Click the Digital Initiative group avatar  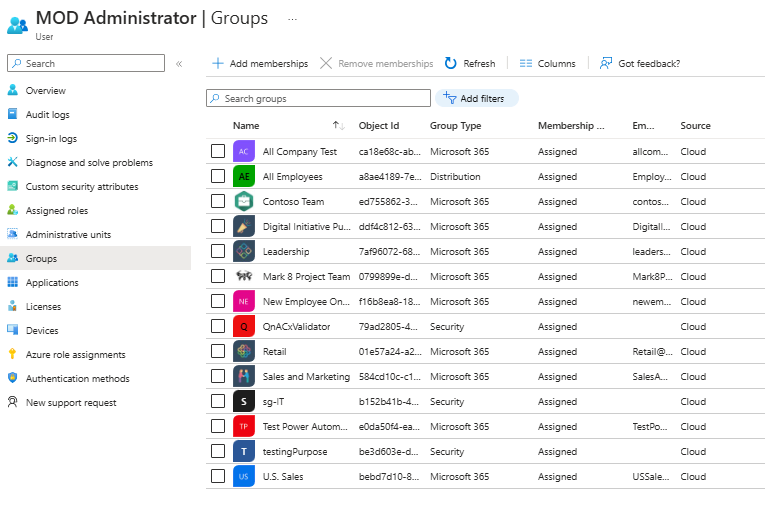pos(244,226)
